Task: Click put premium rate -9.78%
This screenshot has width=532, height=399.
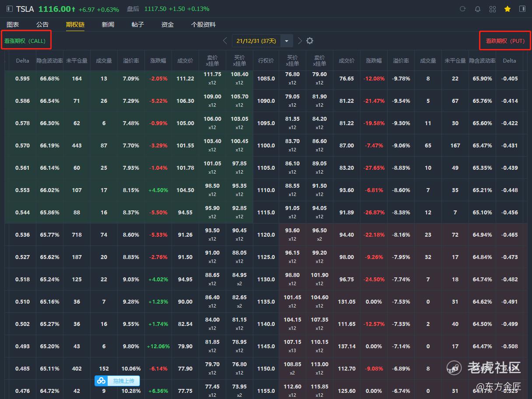Action: click(401, 79)
